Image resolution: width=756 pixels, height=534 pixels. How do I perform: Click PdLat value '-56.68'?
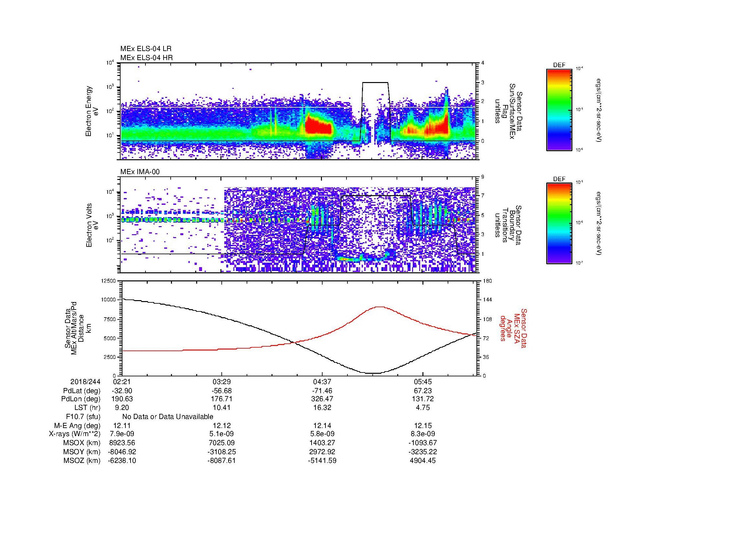(222, 391)
